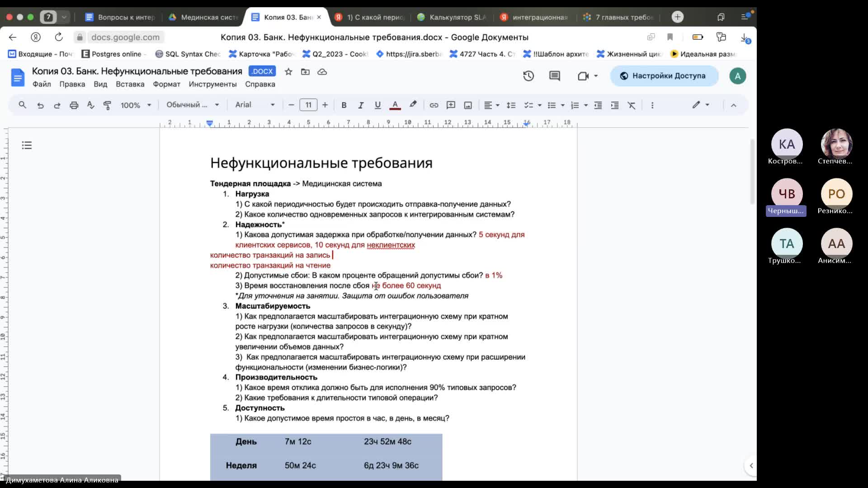This screenshot has width=868, height=488.
Task: Search the menus with the magnifier icon
Action: (x=22, y=105)
